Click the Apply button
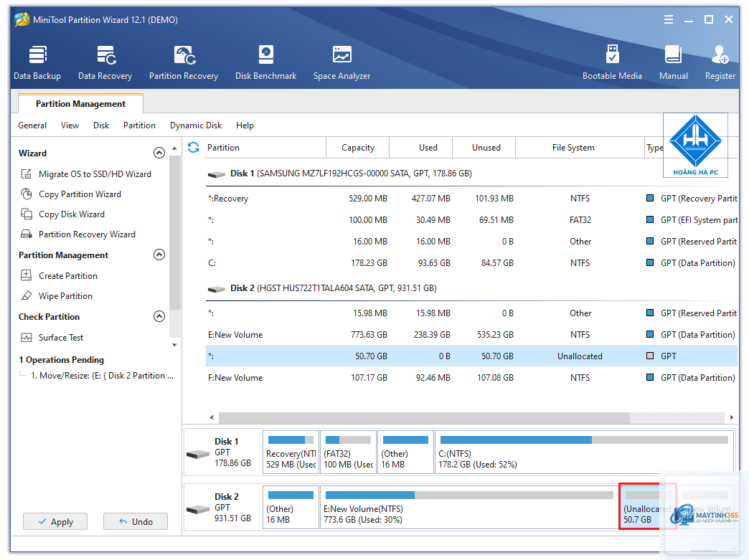The height and width of the screenshot is (560, 749). [55, 521]
